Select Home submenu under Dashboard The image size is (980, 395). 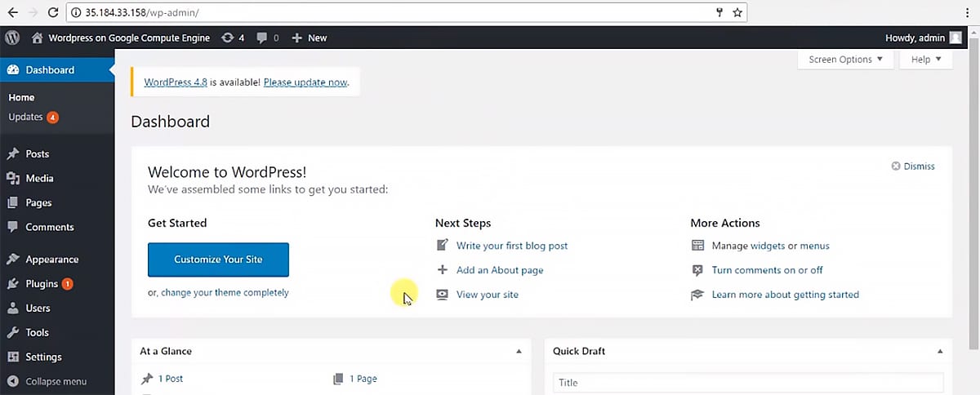coord(21,97)
